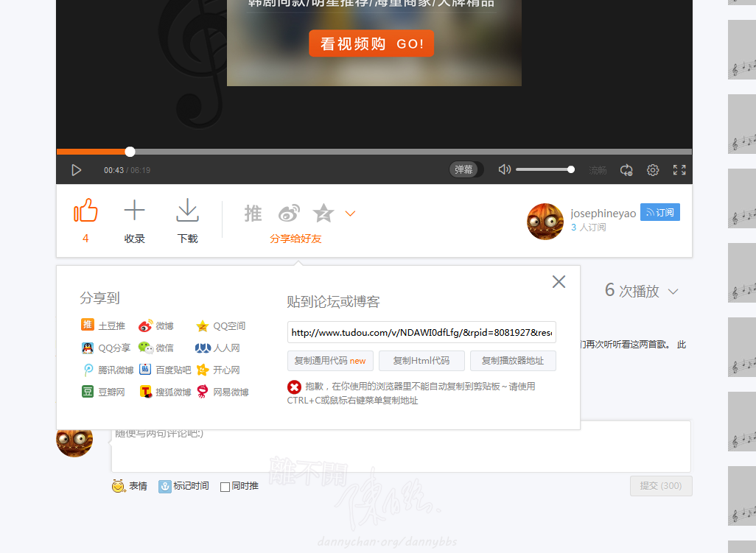Share to 开心网

[x=218, y=370]
